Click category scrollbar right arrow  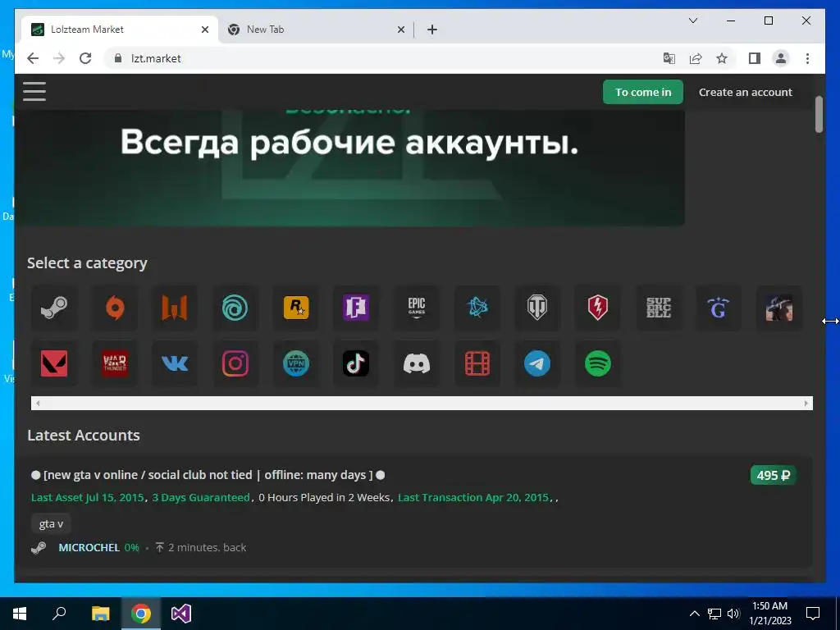(806, 404)
